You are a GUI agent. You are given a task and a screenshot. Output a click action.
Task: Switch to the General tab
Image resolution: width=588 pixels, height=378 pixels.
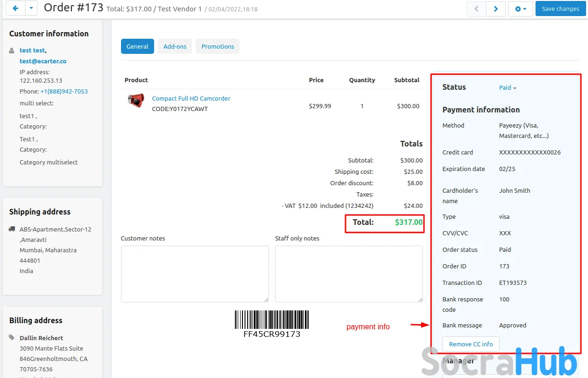[138, 46]
